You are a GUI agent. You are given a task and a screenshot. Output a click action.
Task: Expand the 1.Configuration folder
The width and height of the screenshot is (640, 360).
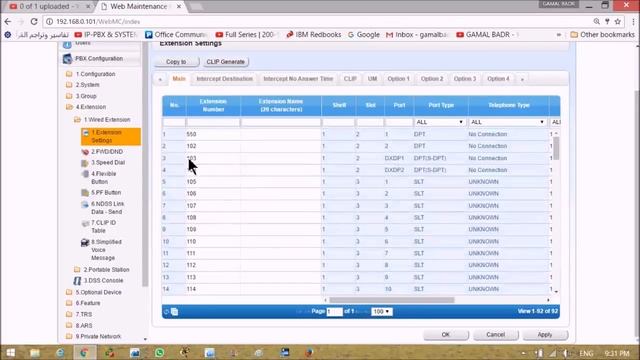point(69,74)
